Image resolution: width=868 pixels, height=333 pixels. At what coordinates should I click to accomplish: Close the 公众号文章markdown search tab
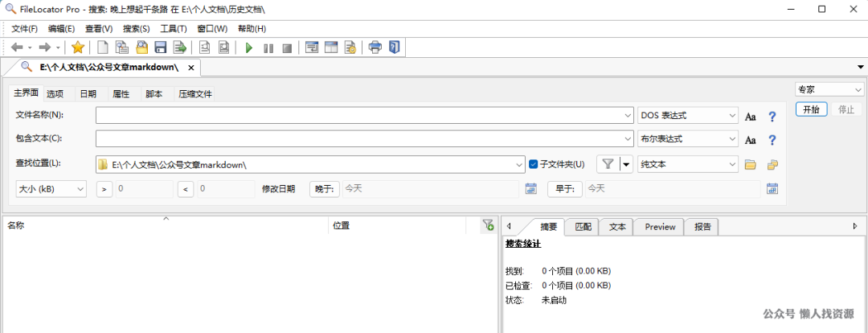191,68
